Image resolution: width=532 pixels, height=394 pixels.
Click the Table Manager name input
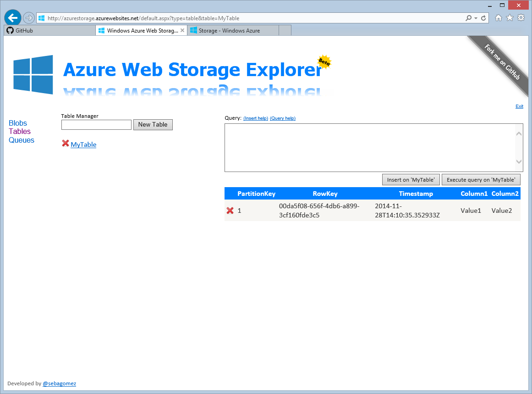(96, 125)
